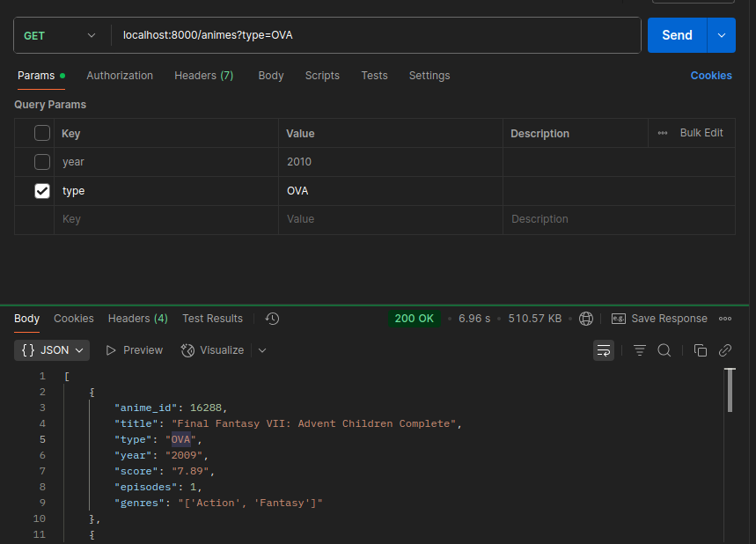
Task: Click the genres line with Action, Fantasy
Action: click(218, 503)
